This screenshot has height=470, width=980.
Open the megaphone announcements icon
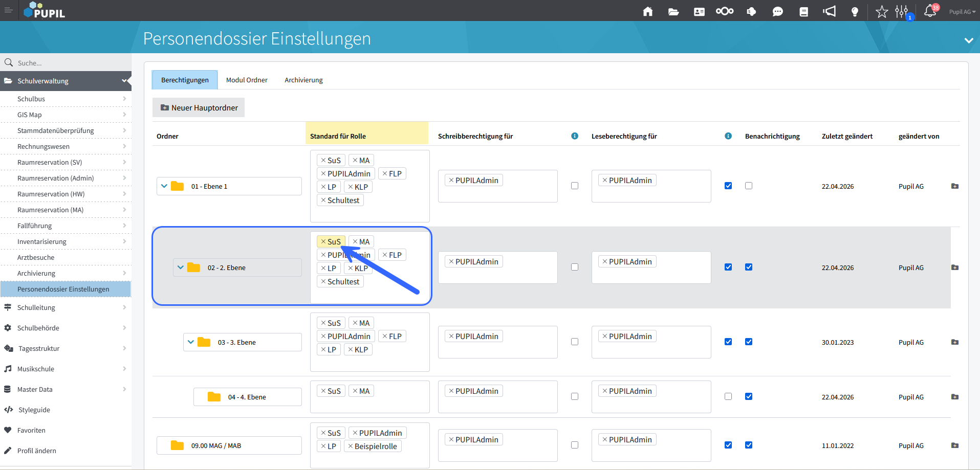[829, 11]
